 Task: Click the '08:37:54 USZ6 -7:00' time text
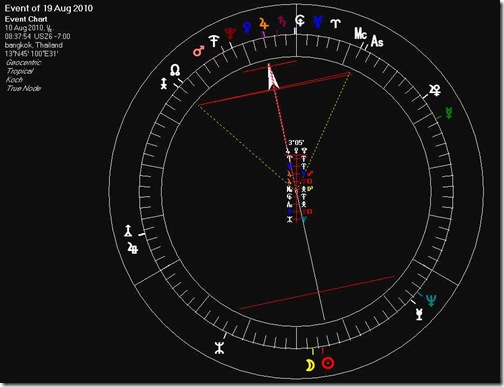tap(37, 36)
